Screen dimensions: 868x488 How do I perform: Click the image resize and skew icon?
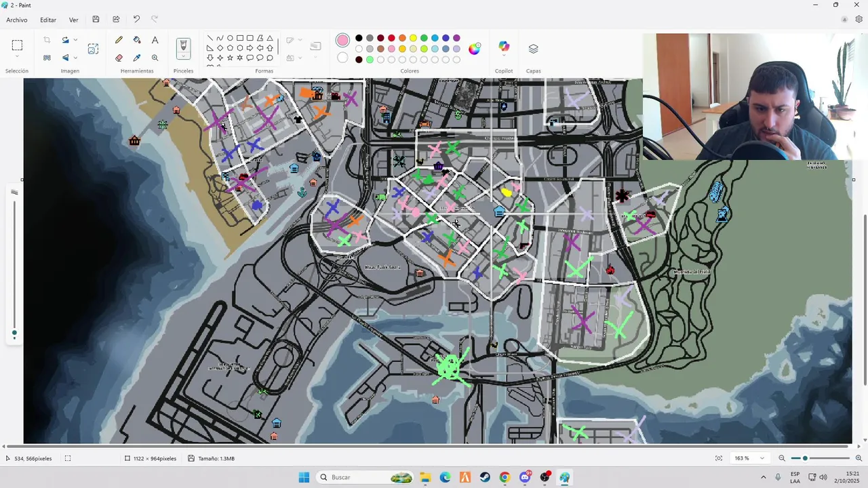93,49
